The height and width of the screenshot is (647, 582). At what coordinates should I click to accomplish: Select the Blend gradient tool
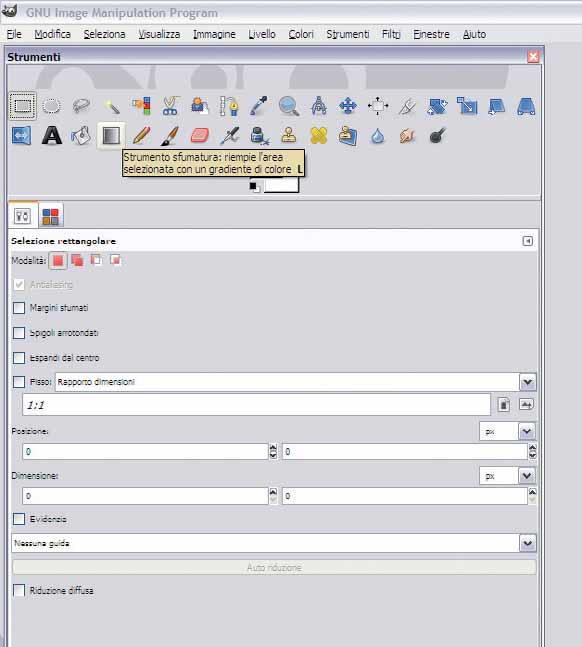[x=111, y=135]
